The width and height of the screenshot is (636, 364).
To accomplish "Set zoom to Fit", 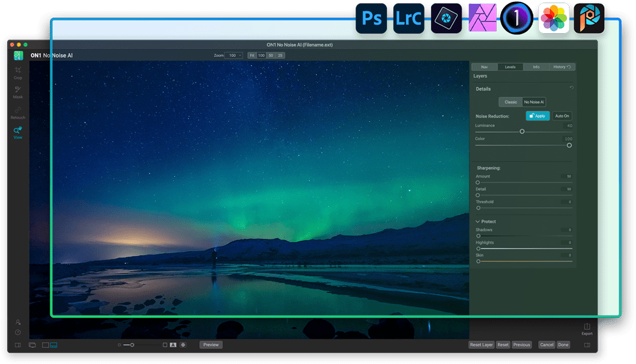I will click(x=252, y=56).
